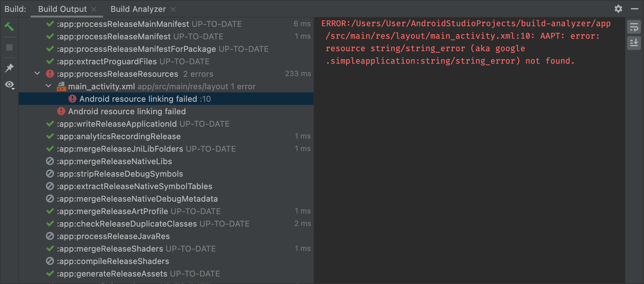Open the eye view options icon
Image resolution: width=644 pixels, height=284 pixels.
(x=10, y=85)
